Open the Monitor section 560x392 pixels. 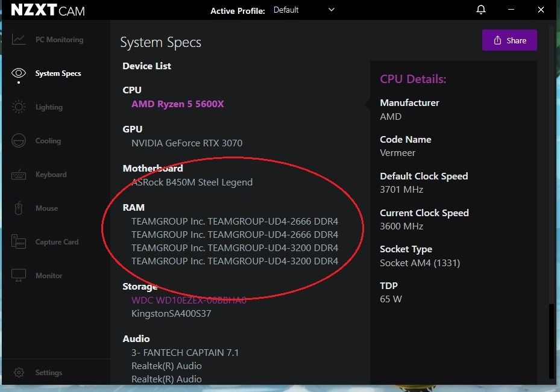point(52,275)
